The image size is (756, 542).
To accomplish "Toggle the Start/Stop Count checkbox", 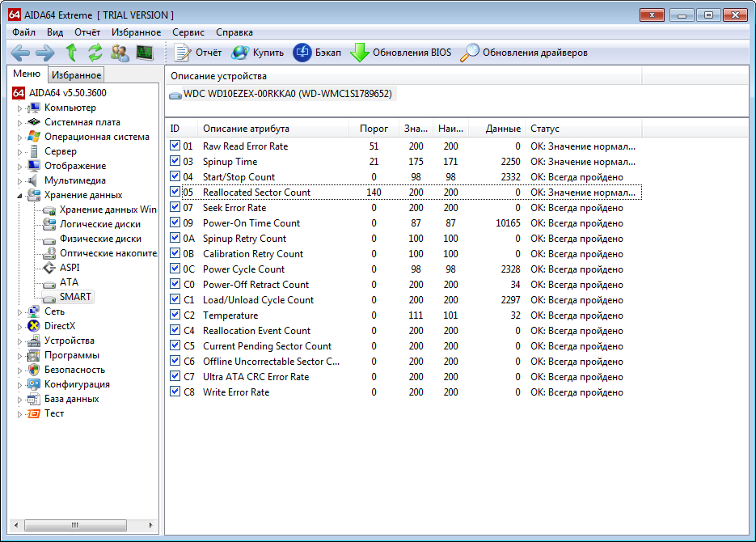I will tap(175, 176).
